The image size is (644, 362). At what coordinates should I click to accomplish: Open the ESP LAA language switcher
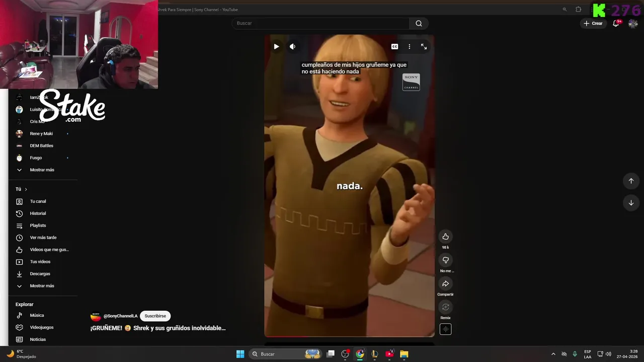click(x=588, y=354)
